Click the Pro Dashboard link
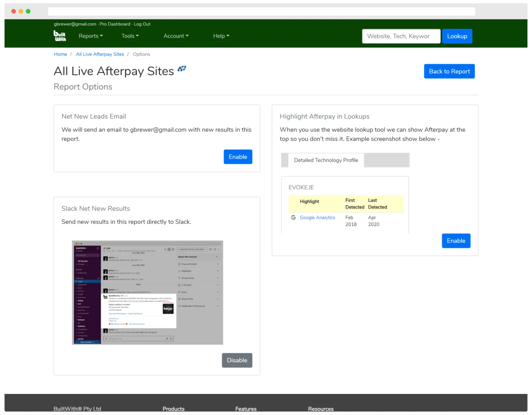 (x=115, y=24)
